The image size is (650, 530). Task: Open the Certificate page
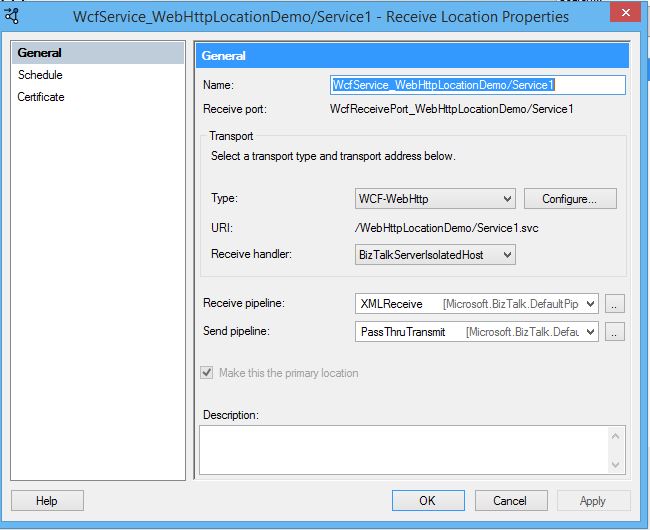(x=41, y=97)
